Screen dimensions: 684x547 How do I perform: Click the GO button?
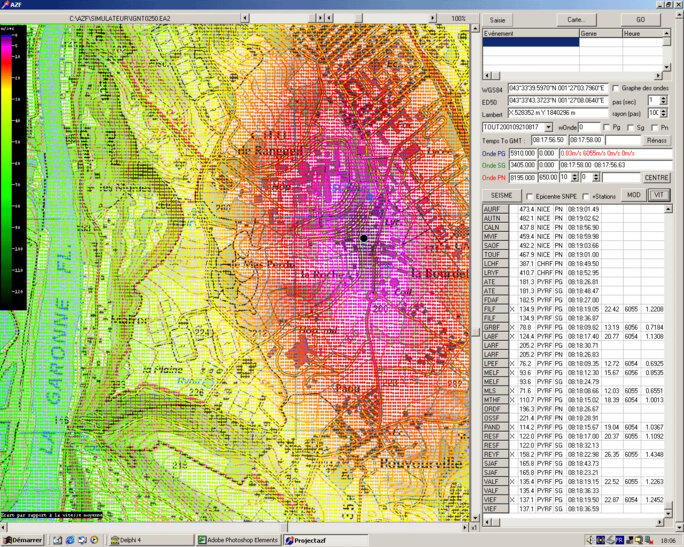point(640,19)
